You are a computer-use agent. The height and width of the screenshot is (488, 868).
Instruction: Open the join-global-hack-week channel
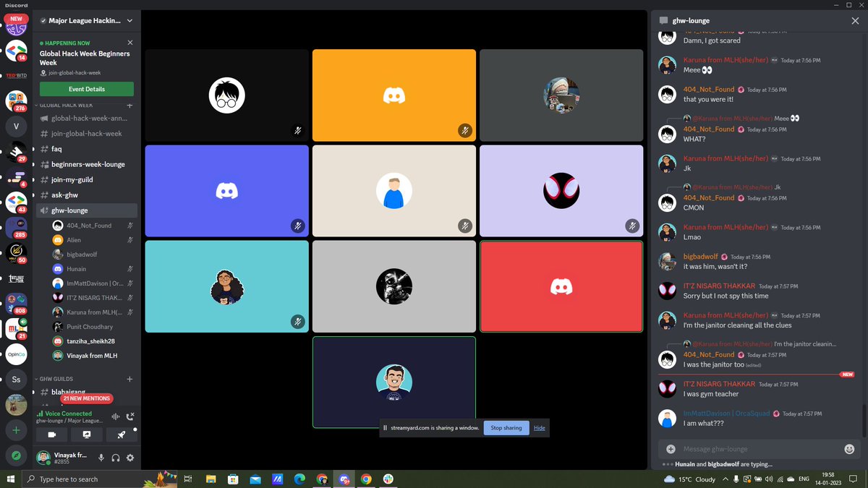coord(87,134)
